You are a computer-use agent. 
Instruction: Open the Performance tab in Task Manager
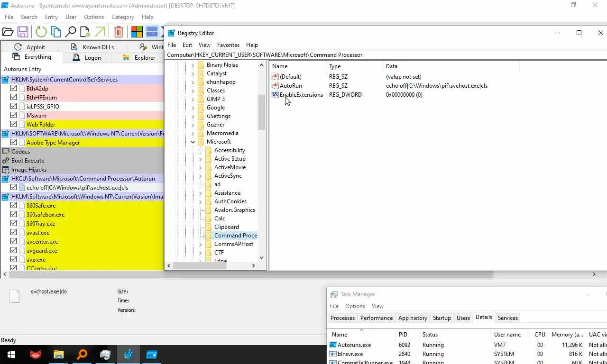click(377, 318)
